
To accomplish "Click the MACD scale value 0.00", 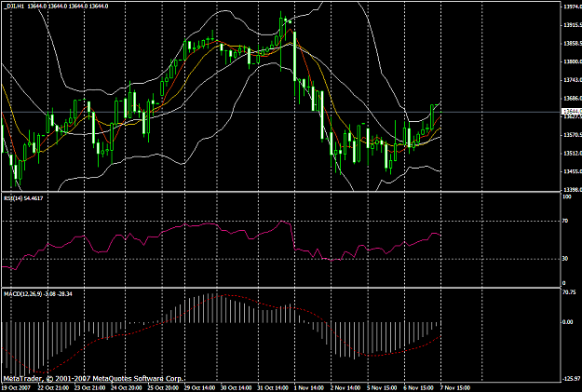I will click(x=568, y=322).
